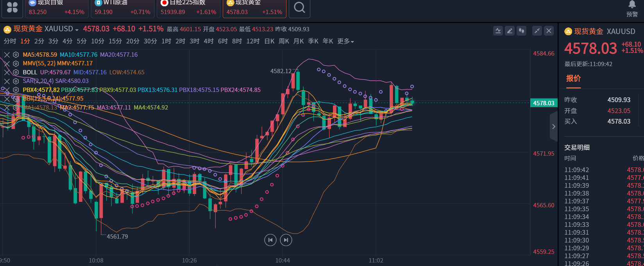Collapse the right side panel arrow
Screen dimensions: 644x266
click(553, 126)
